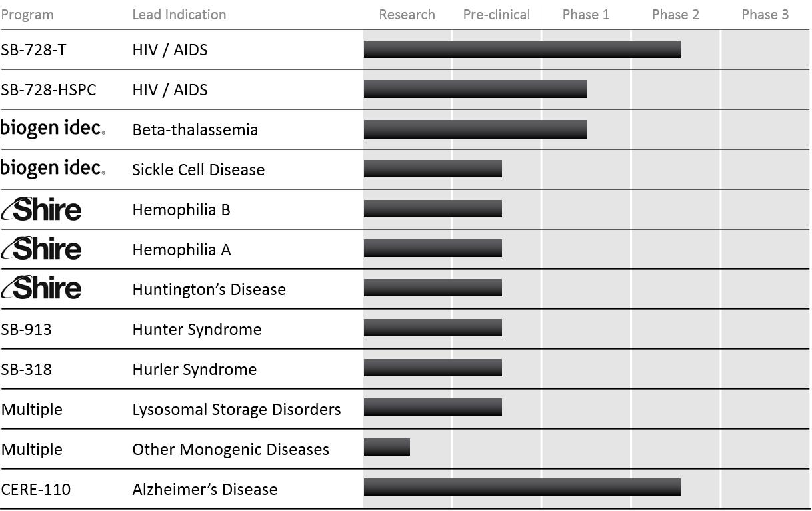Select the Phase 2 column header
Viewport: 812px width, 511px height.
pos(675,15)
